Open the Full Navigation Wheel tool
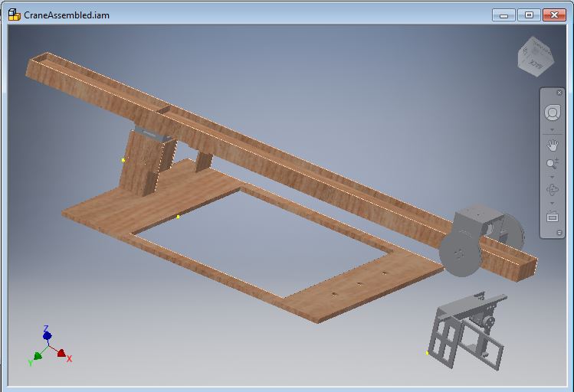The height and width of the screenshot is (392, 574). click(552, 113)
